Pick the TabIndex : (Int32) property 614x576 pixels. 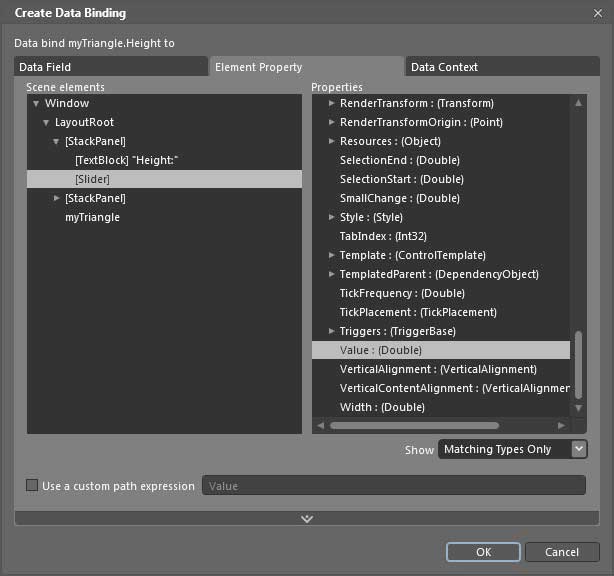pos(383,236)
